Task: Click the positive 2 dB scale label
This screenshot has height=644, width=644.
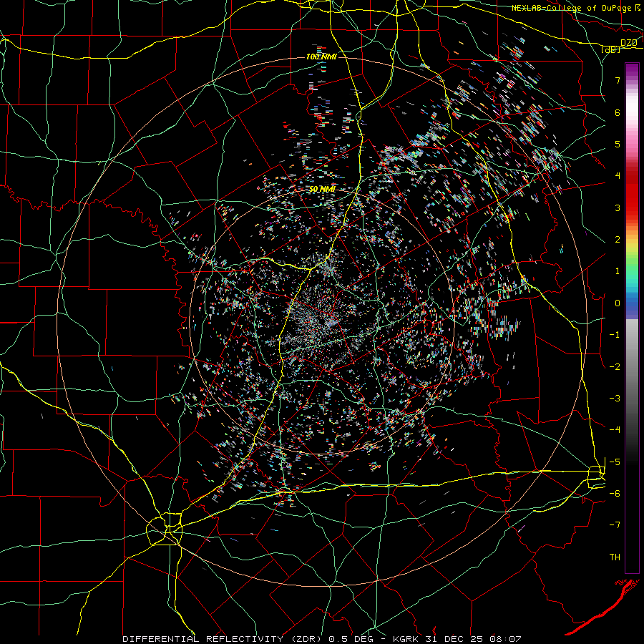Action: [x=618, y=240]
